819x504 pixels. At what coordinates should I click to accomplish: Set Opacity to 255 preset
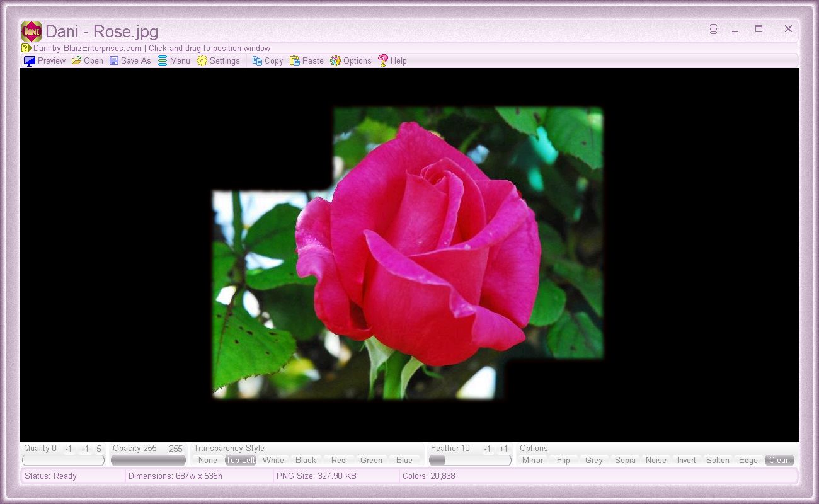click(x=176, y=449)
